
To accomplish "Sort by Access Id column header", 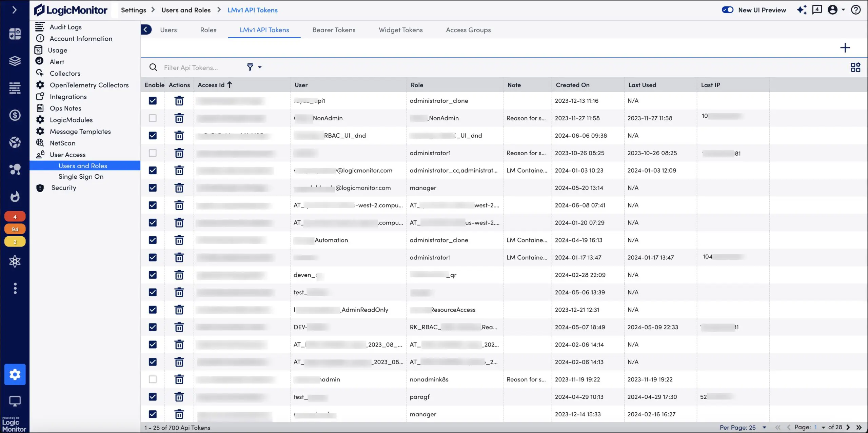I will pyautogui.click(x=215, y=85).
